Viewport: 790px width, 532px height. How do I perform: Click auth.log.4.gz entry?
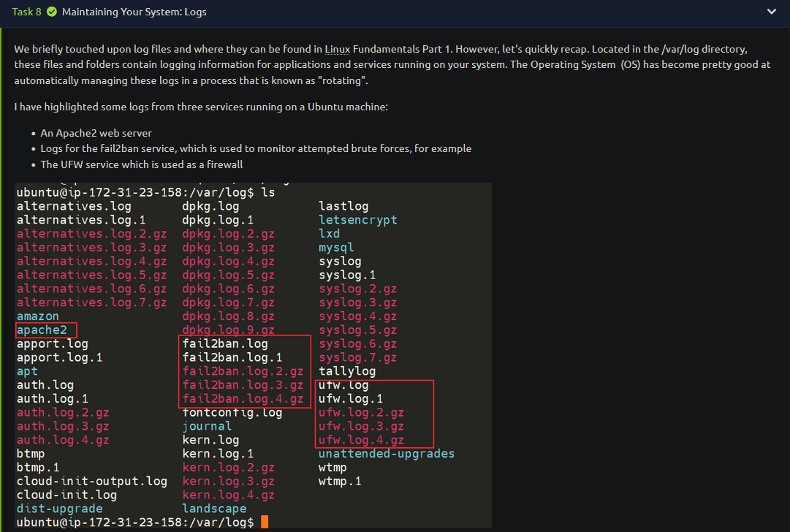pos(63,440)
